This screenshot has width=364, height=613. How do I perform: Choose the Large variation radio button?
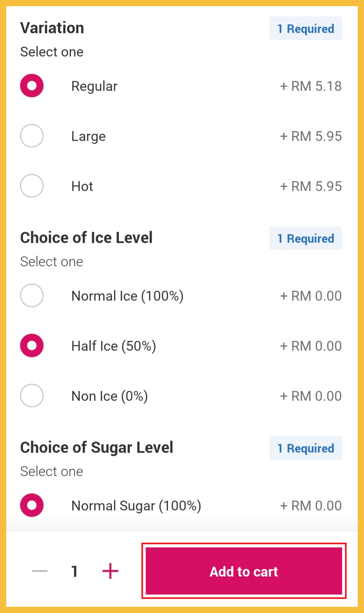(x=32, y=136)
